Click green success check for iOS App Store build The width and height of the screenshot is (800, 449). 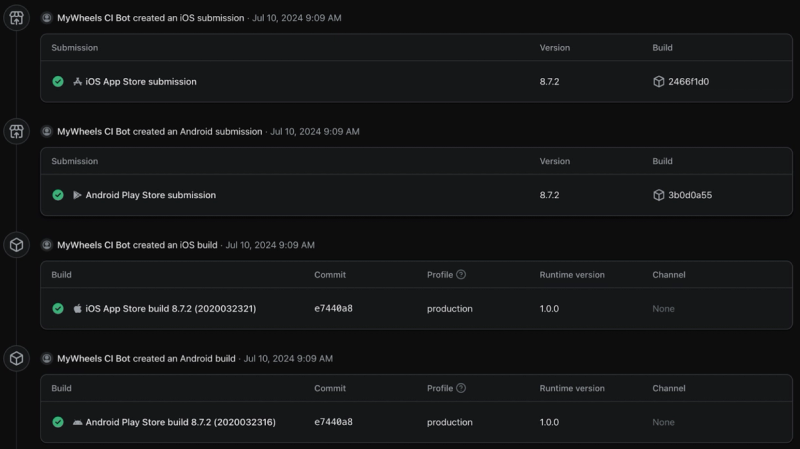[x=58, y=309]
